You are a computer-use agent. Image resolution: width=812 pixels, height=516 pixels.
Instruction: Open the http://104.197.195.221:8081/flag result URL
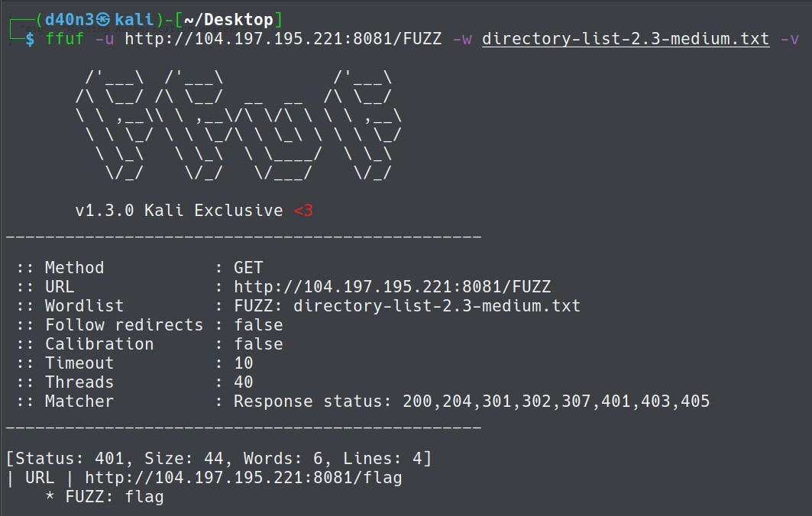[244, 478]
